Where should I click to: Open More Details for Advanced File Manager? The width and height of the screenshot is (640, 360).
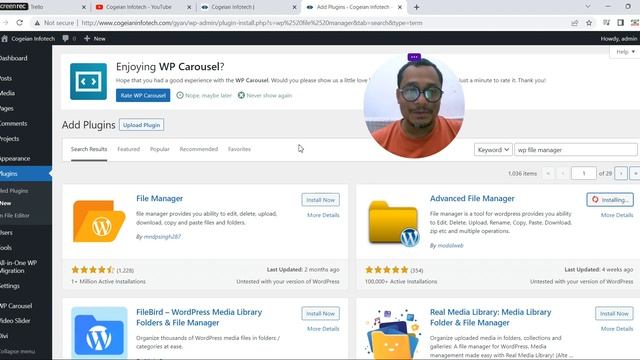617,215
